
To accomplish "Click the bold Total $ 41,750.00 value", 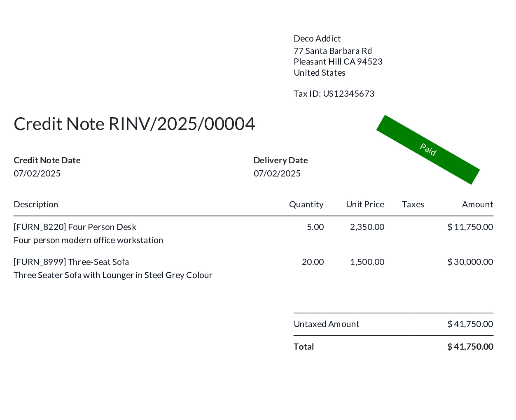I will (470, 347).
